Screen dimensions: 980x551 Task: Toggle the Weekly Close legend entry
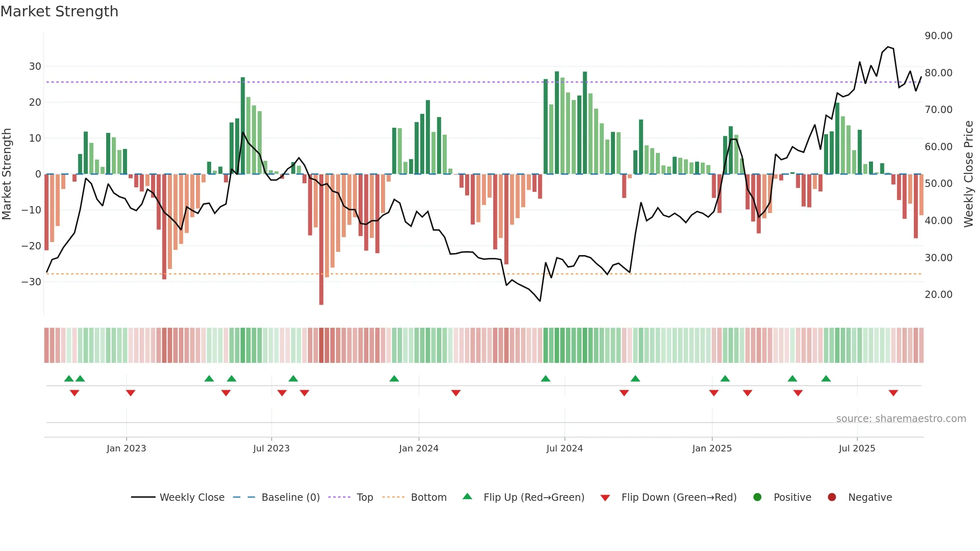pos(178,497)
